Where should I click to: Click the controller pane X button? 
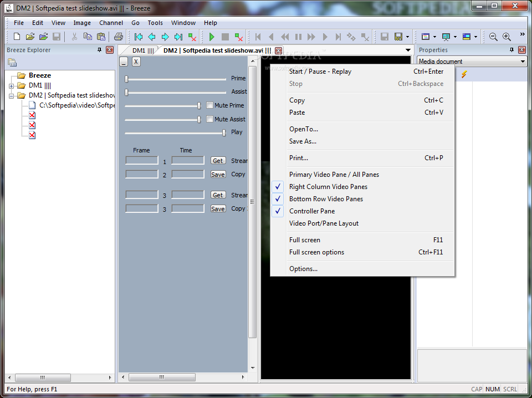[136, 62]
